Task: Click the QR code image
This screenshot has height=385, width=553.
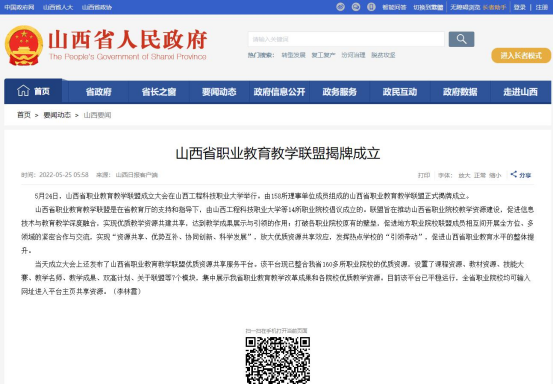Action: (x=278, y=360)
